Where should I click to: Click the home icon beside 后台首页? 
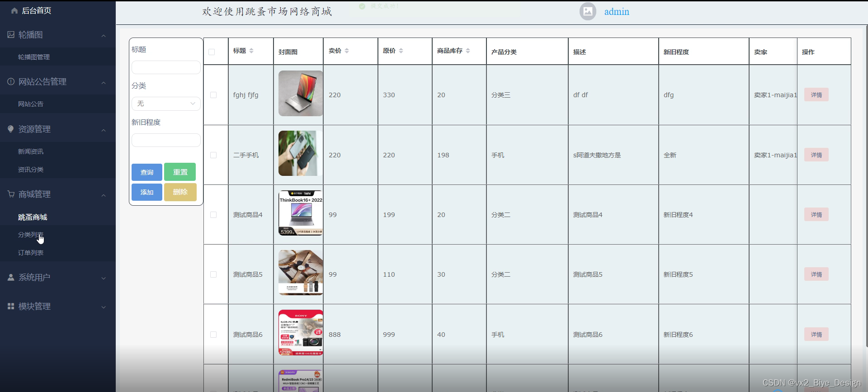click(x=14, y=11)
